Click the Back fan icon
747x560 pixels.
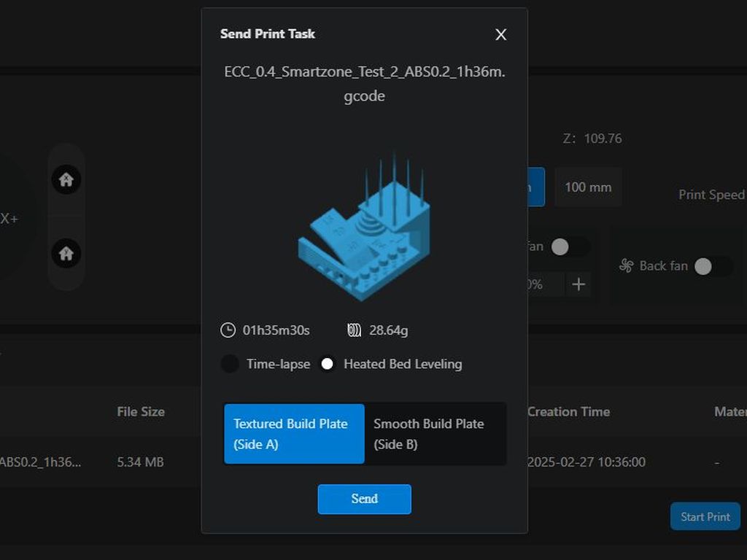click(x=627, y=265)
